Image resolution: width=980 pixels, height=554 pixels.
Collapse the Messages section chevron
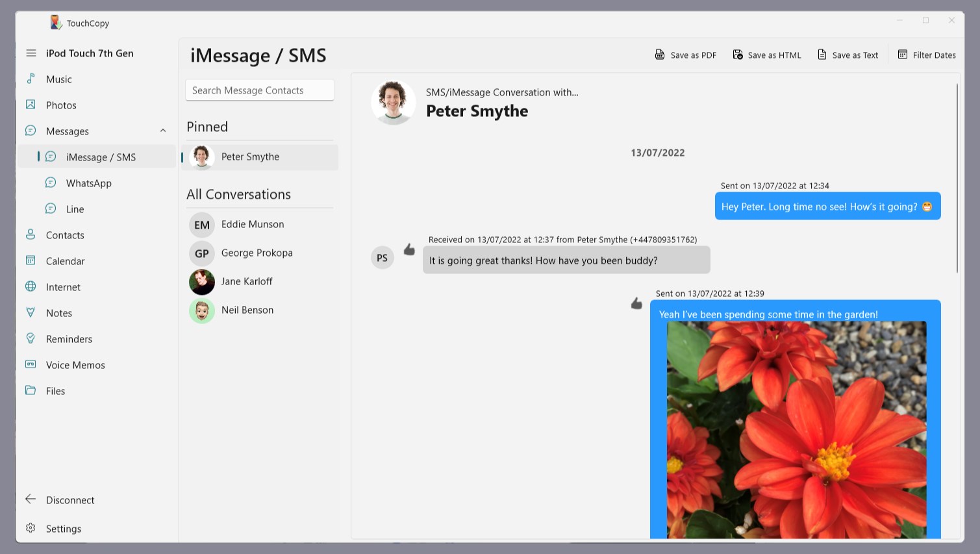tap(163, 131)
